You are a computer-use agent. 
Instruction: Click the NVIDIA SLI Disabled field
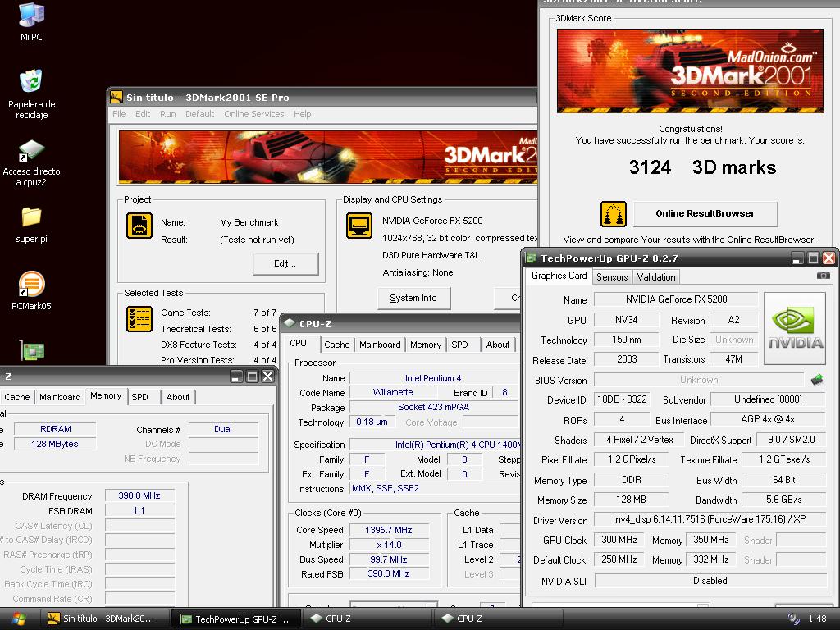(710, 581)
